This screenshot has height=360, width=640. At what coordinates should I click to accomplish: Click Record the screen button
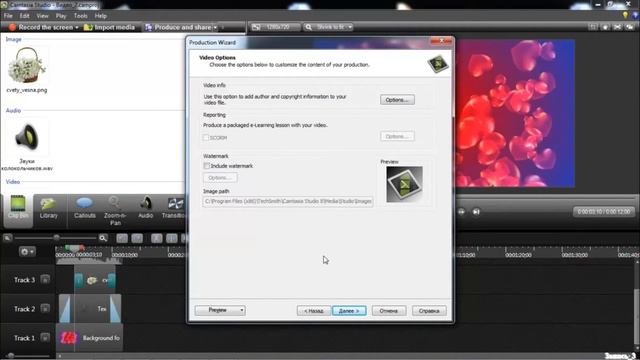41,27
